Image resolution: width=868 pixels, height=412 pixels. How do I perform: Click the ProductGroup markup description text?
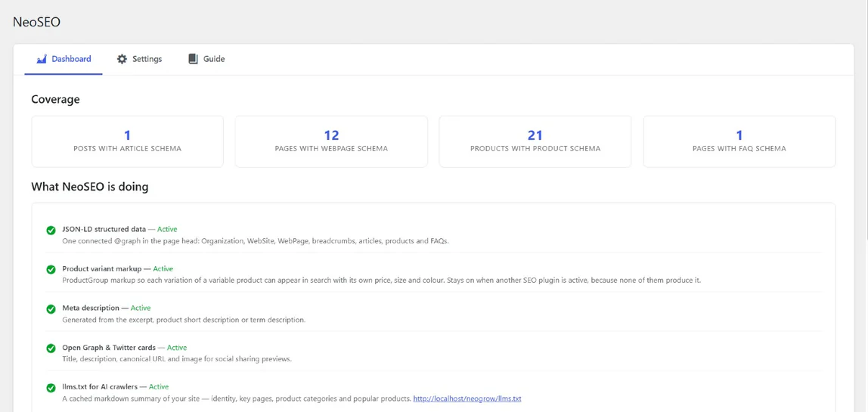point(381,280)
